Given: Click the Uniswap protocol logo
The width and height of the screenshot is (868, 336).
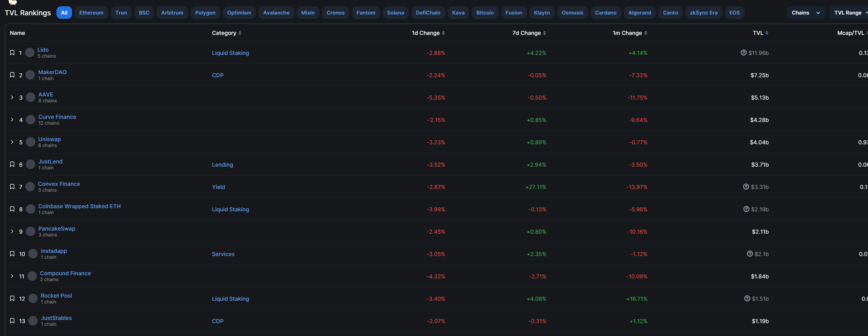Looking at the screenshot, I should coord(31,142).
